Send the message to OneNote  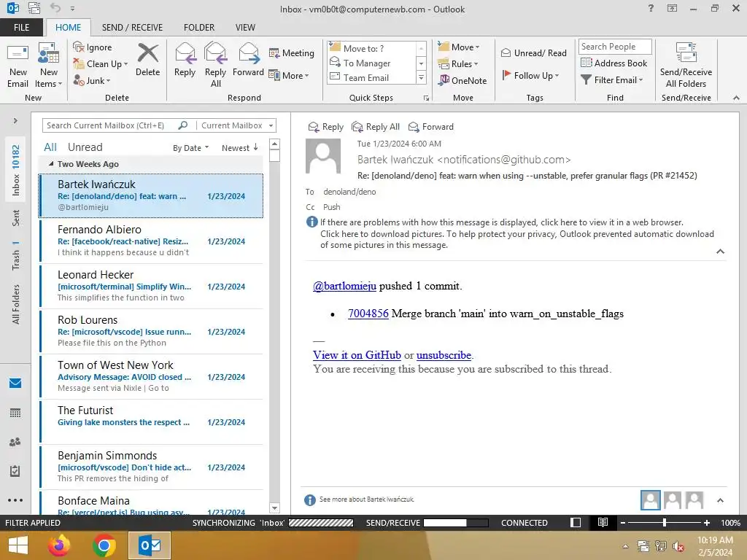[462, 80]
